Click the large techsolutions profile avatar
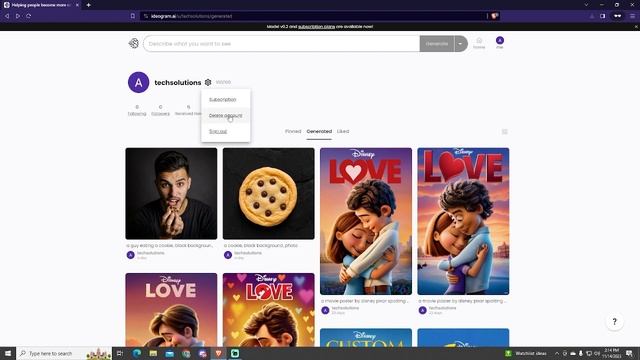The height and width of the screenshot is (360, 640). point(138,82)
